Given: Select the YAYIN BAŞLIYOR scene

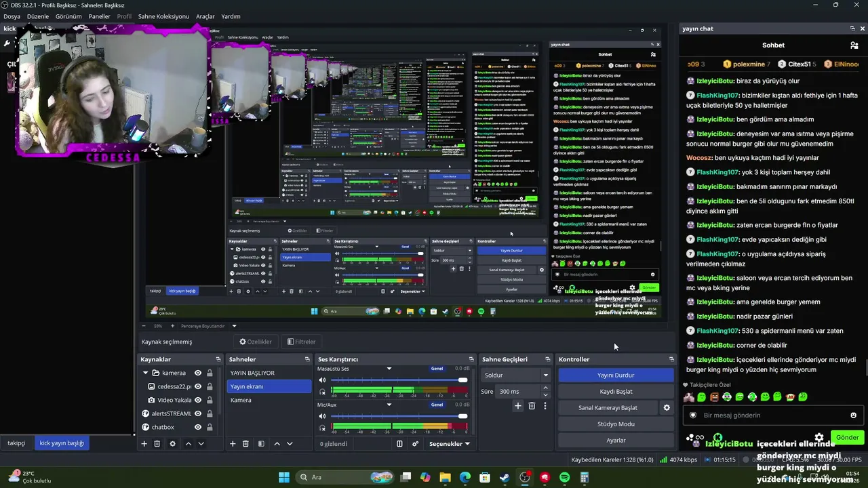Looking at the screenshot, I should pos(269,373).
